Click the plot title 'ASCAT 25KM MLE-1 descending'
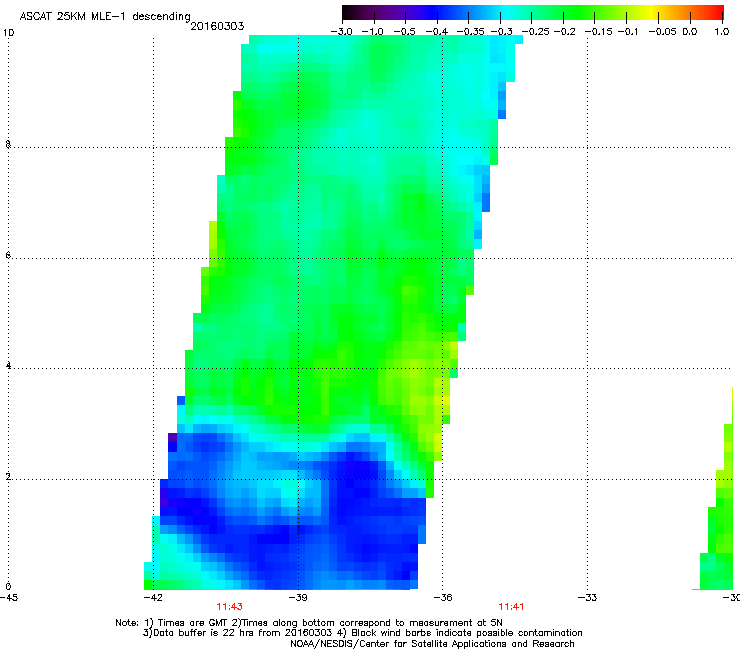Image resolution: width=740 pixels, height=650 pixels. [105, 17]
